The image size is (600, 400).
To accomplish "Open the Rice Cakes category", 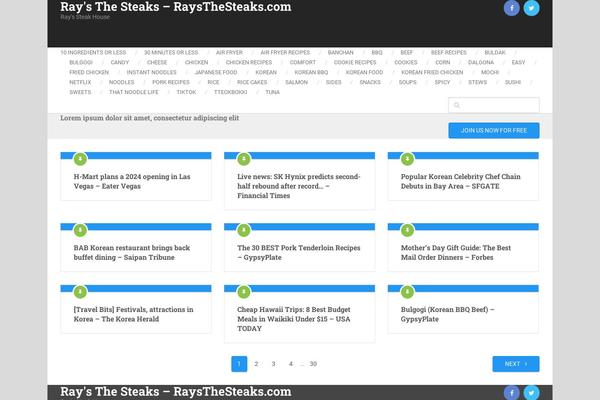I will coord(252,82).
